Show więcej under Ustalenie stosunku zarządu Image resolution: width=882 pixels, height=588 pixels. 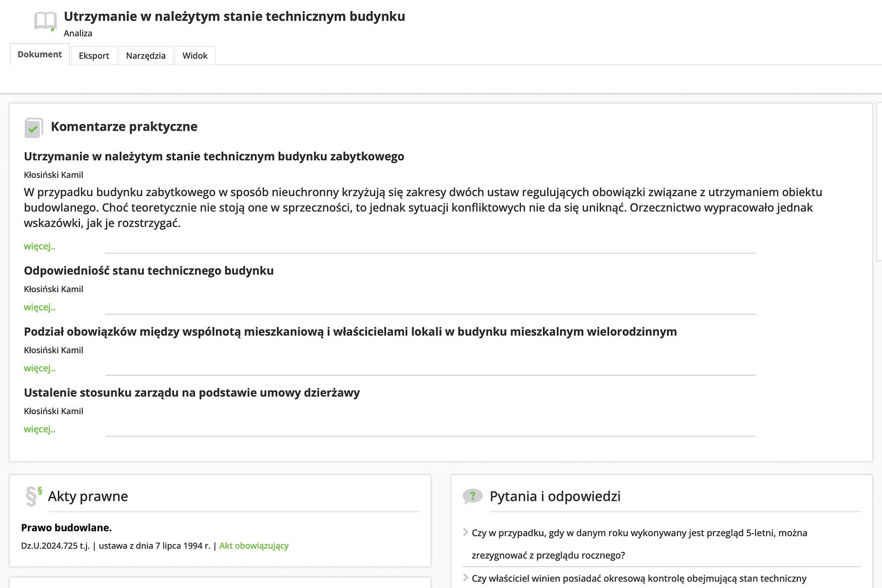[40, 429]
